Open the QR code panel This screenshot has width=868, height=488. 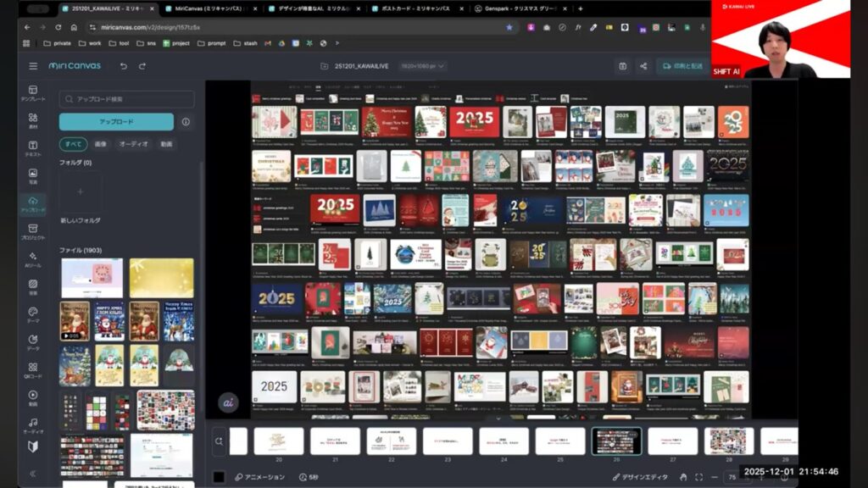(x=32, y=370)
